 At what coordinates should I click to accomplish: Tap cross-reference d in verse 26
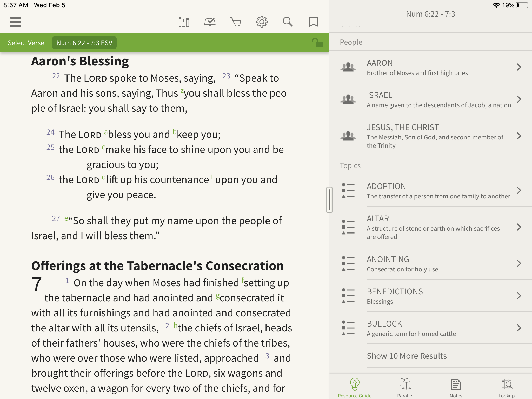pos(104,177)
